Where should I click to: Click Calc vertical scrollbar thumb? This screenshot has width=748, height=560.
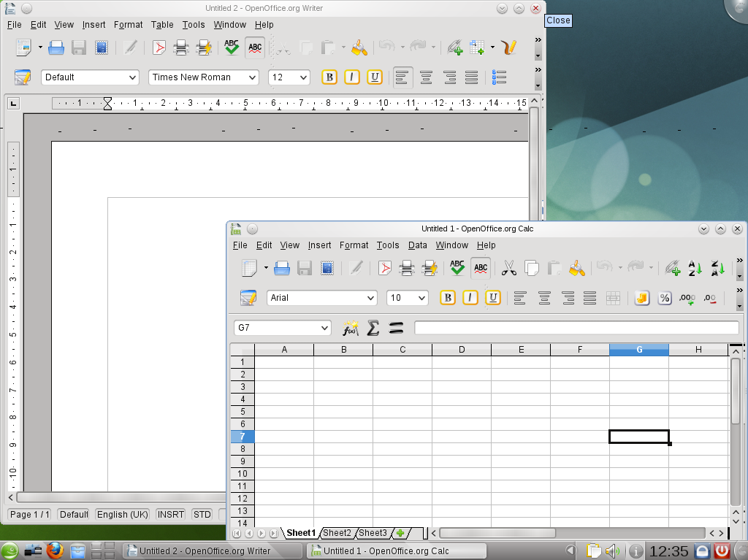point(735,391)
